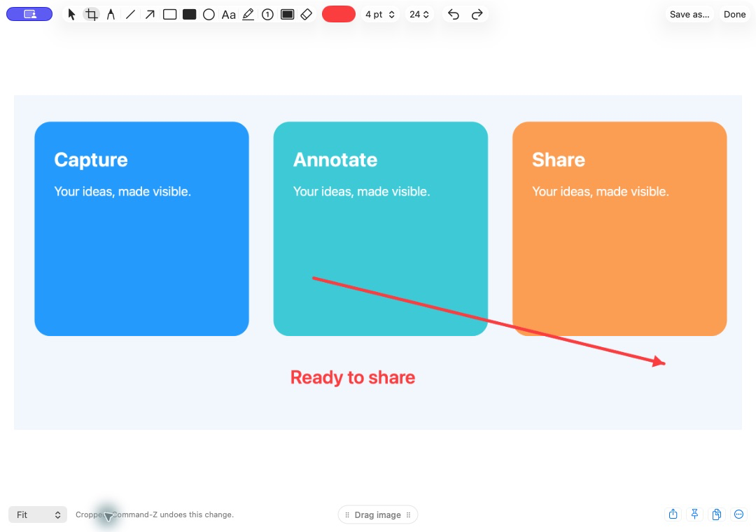
Task: Change the 24 font size value
Action: 419,15
